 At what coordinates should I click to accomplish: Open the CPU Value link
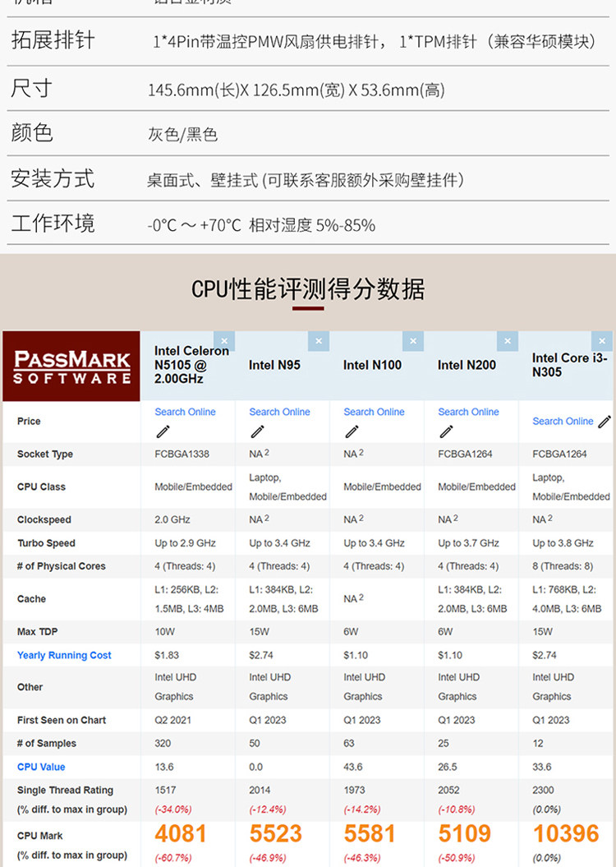coord(41,767)
